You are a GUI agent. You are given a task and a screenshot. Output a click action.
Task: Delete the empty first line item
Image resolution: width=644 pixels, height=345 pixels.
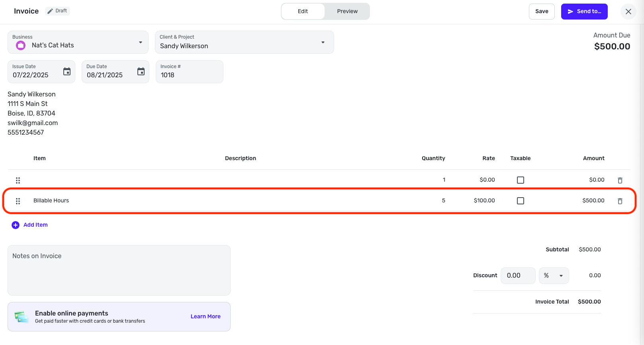620,180
